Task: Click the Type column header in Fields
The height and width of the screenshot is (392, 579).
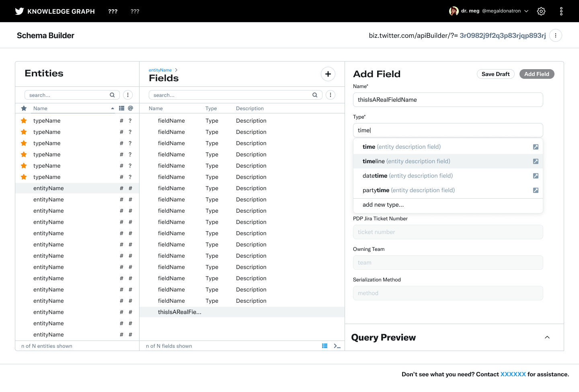Action: (x=211, y=109)
